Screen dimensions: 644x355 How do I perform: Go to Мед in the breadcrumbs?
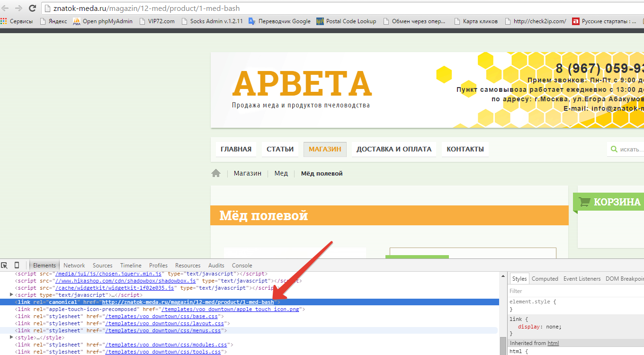coord(281,173)
